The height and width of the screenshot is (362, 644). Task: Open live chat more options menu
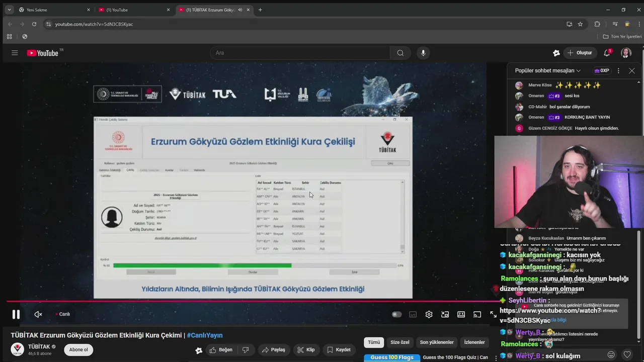click(x=618, y=71)
